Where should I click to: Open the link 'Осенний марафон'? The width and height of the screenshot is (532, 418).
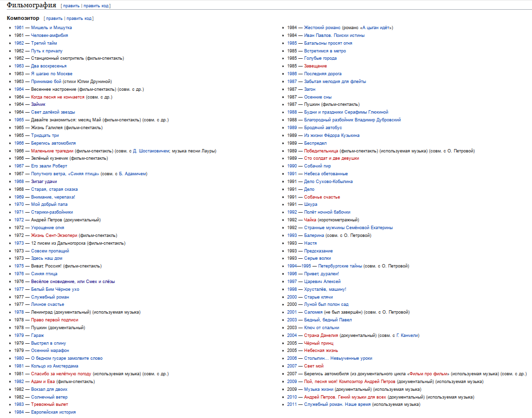click(50, 351)
